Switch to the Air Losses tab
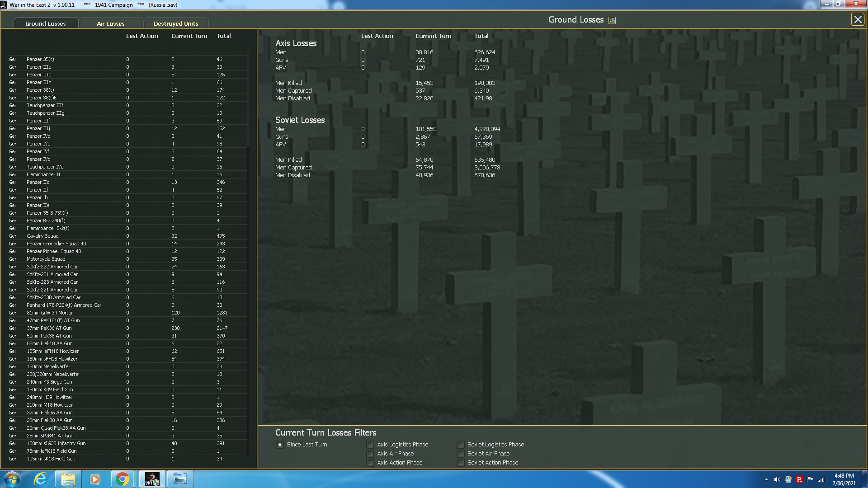The image size is (868, 488). (110, 23)
